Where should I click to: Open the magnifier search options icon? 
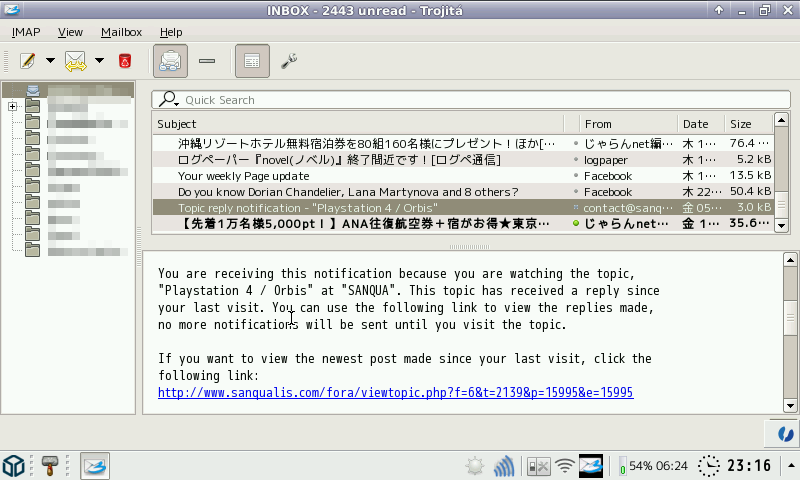click(168, 100)
